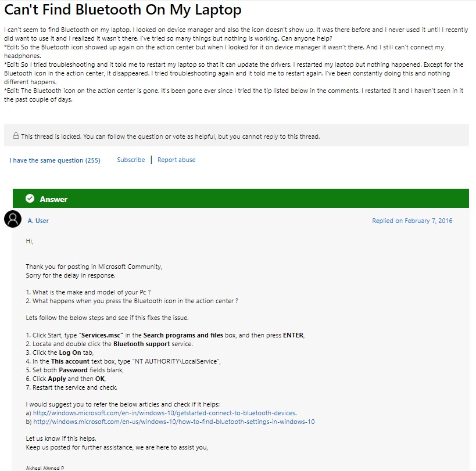This screenshot has width=476, height=471.
Task: Vote "I have the same question (255)"
Action: tap(55, 160)
